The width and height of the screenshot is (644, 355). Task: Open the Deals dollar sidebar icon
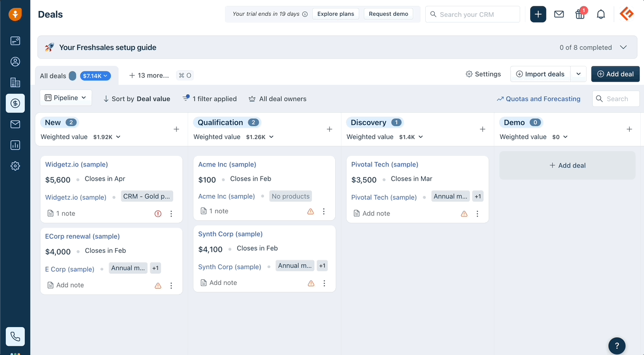click(x=15, y=103)
